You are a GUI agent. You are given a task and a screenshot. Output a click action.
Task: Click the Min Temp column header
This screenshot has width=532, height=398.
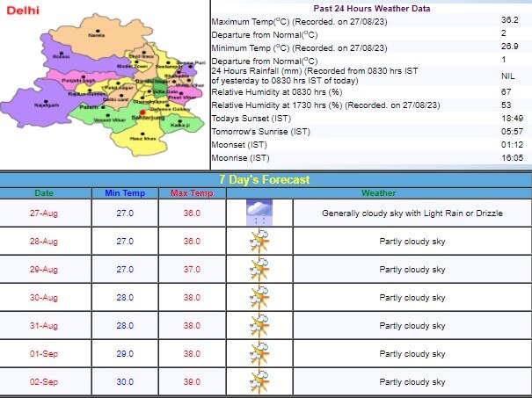pyautogui.click(x=124, y=192)
